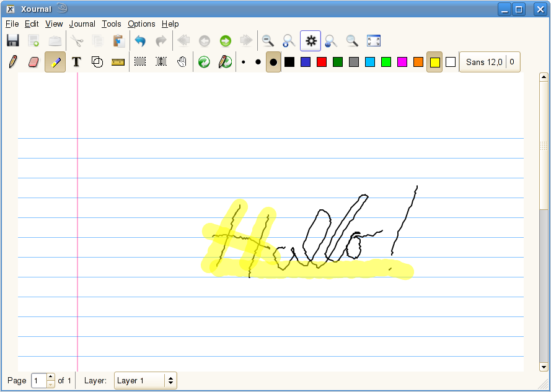
Task: Open the Tools menu
Action: (112, 24)
